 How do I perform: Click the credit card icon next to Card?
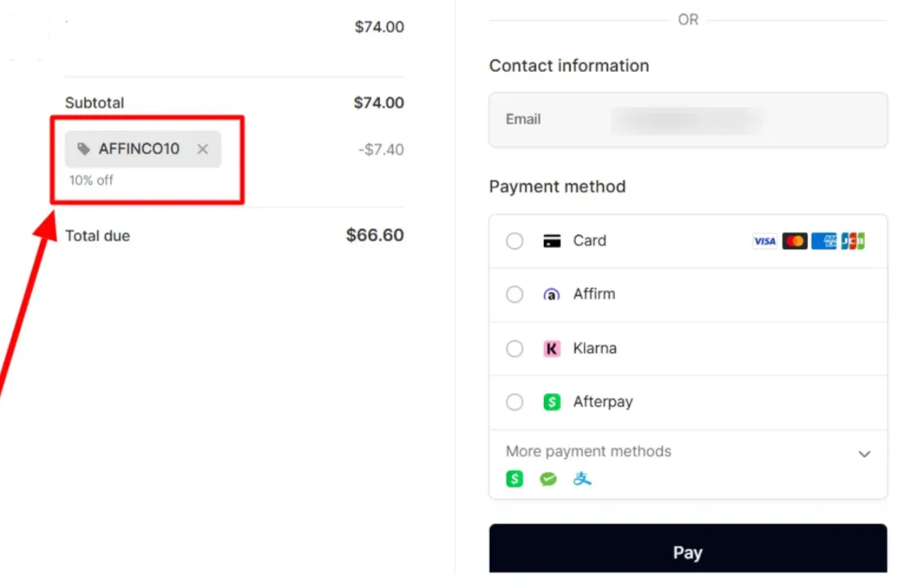(x=552, y=241)
